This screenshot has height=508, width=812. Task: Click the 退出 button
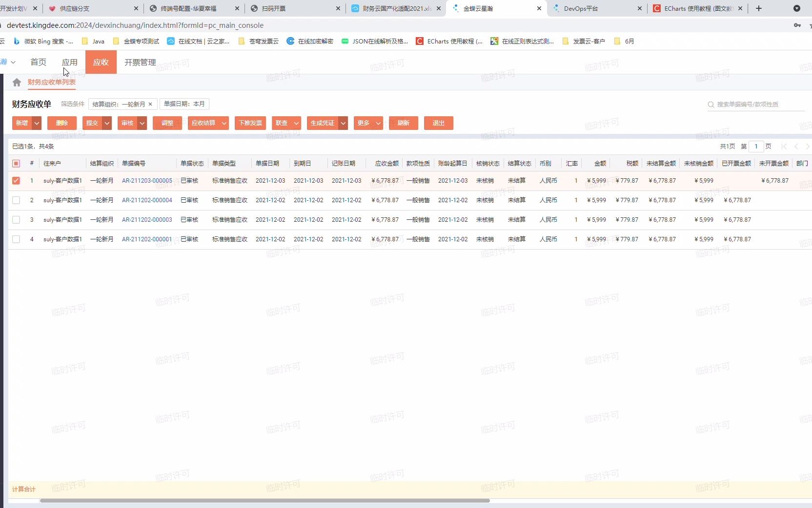(x=439, y=123)
